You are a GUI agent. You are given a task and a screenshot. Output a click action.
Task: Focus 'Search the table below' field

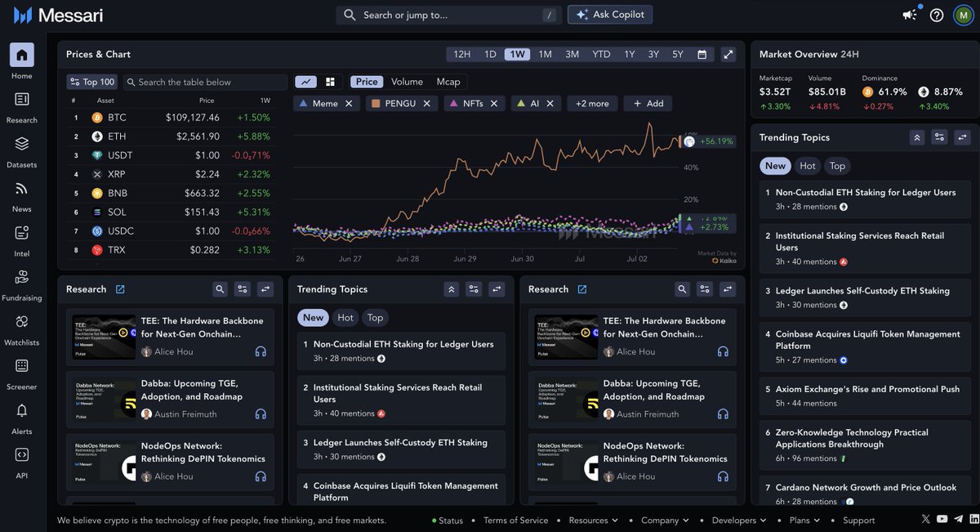205,82
